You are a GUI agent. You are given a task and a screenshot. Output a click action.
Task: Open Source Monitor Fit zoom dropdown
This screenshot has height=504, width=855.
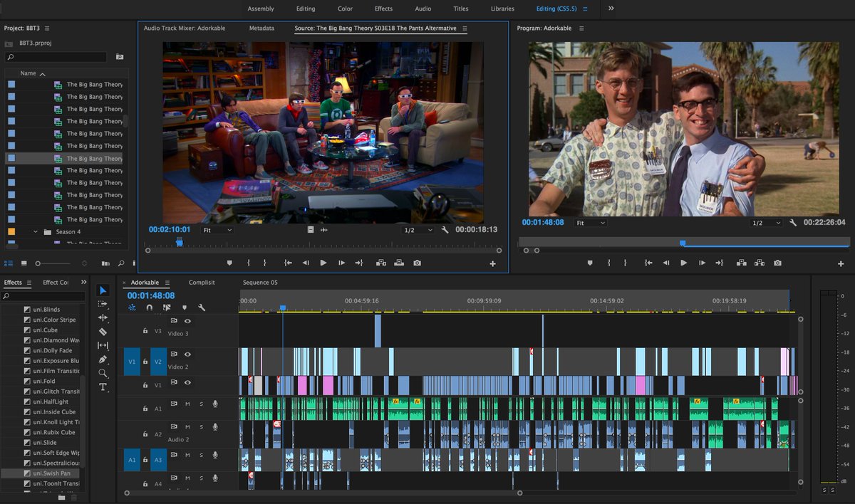point(217,230)
